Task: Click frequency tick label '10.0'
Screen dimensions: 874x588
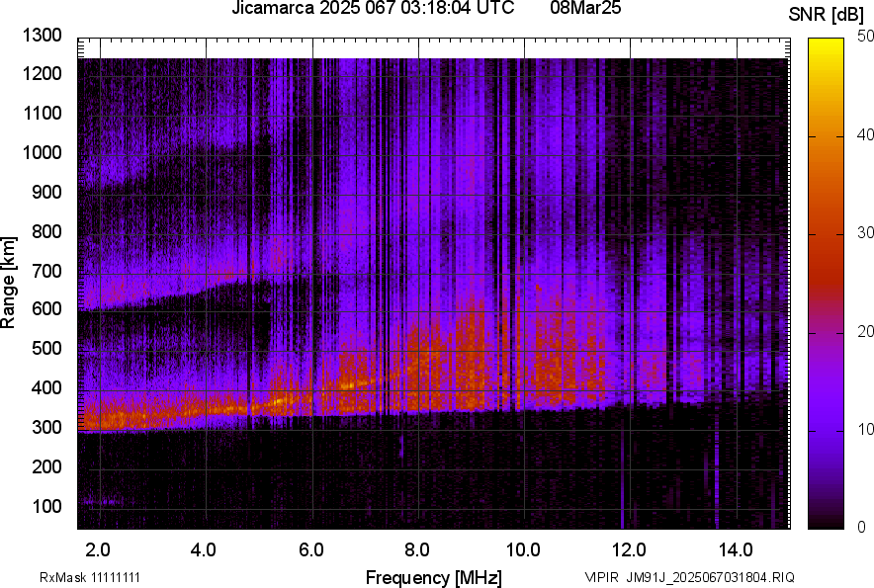Action: [x=523, y=550]
